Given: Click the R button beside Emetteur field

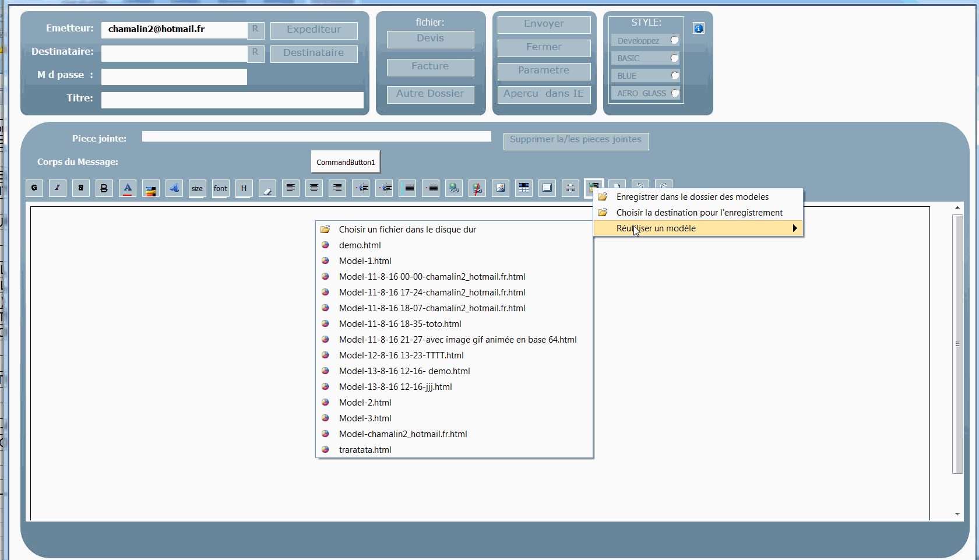Looking at the screenshot, I should pos(256,30).
